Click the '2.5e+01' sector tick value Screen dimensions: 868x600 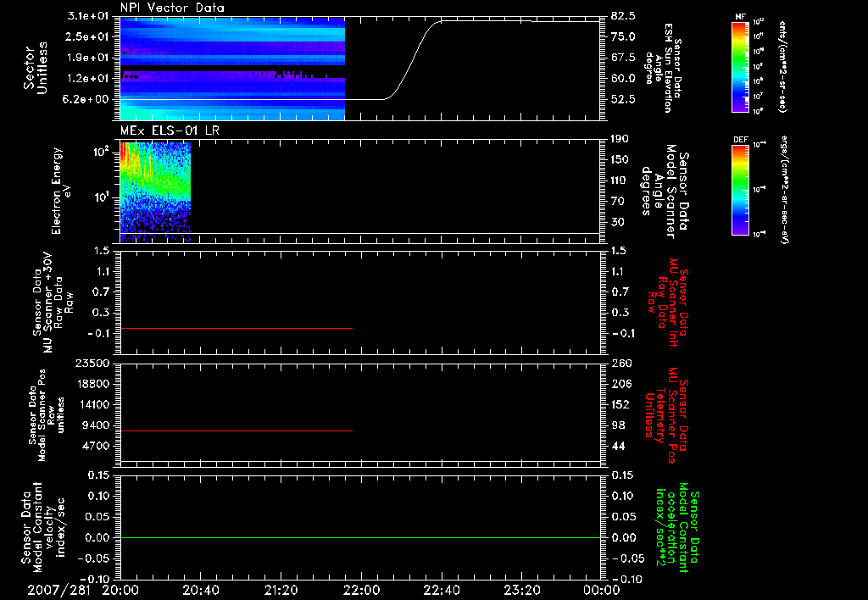click(x=88, y=37)
